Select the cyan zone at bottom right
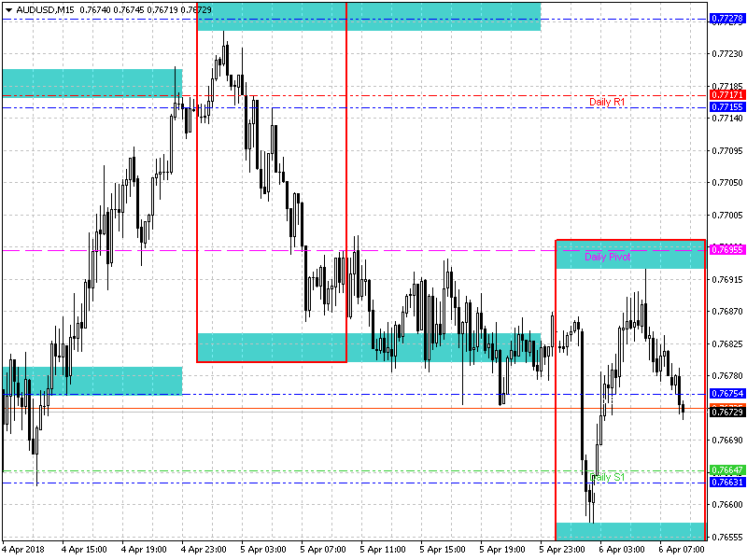The width and height of the screenshot is (747, 560). pyautogui.click(x=629, y=531)
